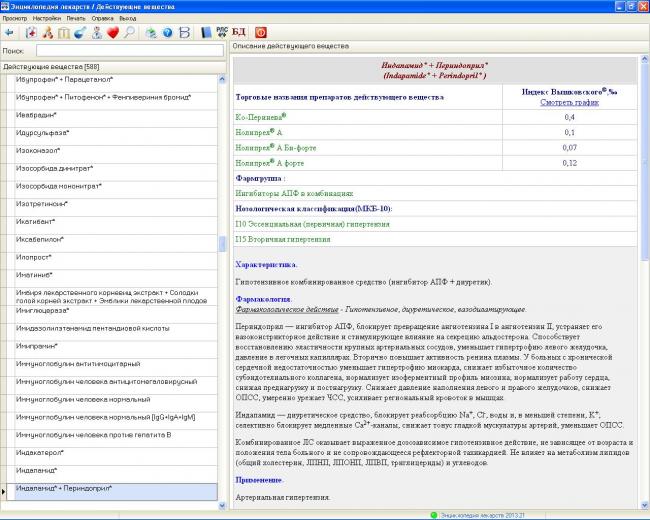Click inside the Поиск search field
The image size is (650, 520).
point(130,51)
